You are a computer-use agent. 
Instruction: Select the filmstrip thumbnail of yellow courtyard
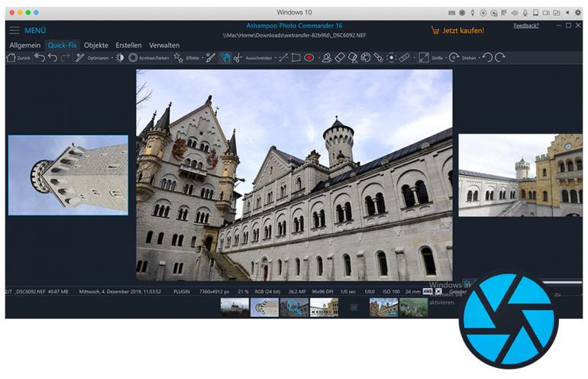324,307
